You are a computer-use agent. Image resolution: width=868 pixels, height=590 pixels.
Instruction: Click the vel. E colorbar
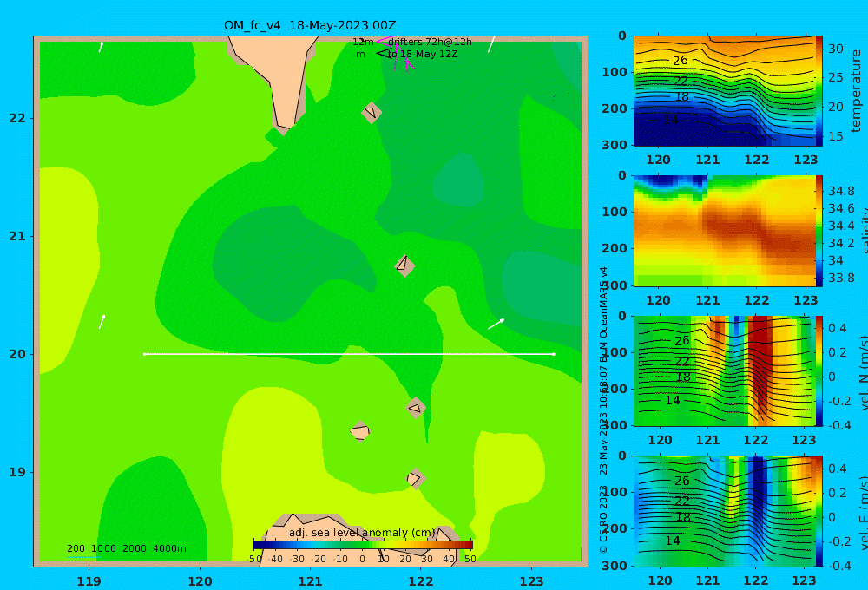pos(819,511)
